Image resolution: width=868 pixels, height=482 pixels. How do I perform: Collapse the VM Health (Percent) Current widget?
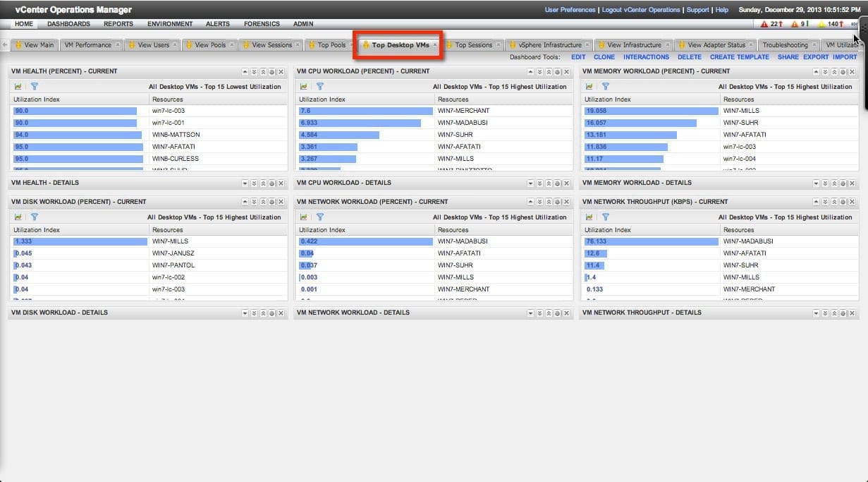(x=245, y=71)
